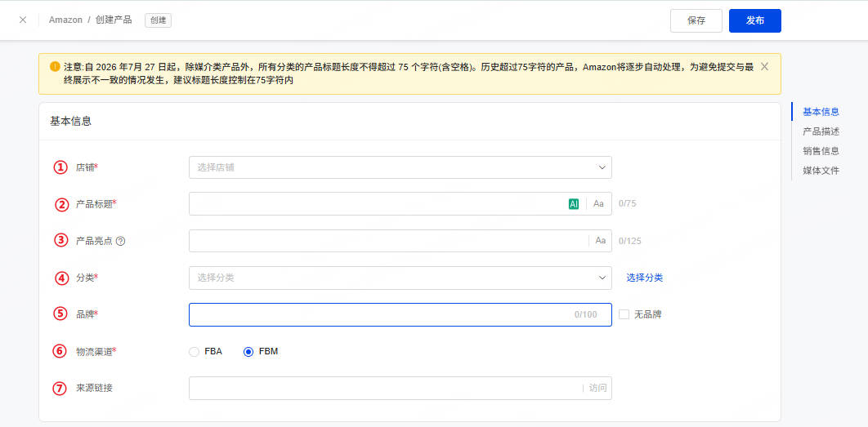Click 访问 in the 来源链接 field

point(597,389)
